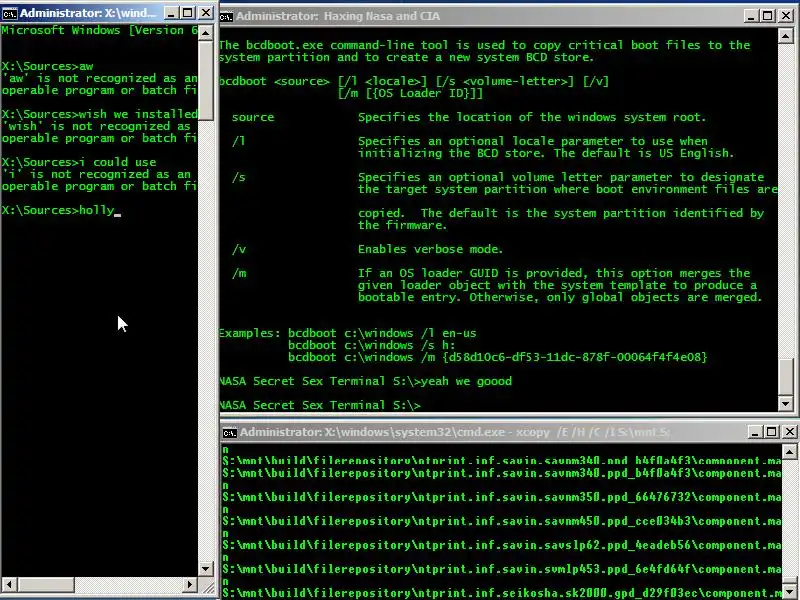
Task: Click scroll-down arrow in X:\wind... window
Action: [x=206, y=568]
